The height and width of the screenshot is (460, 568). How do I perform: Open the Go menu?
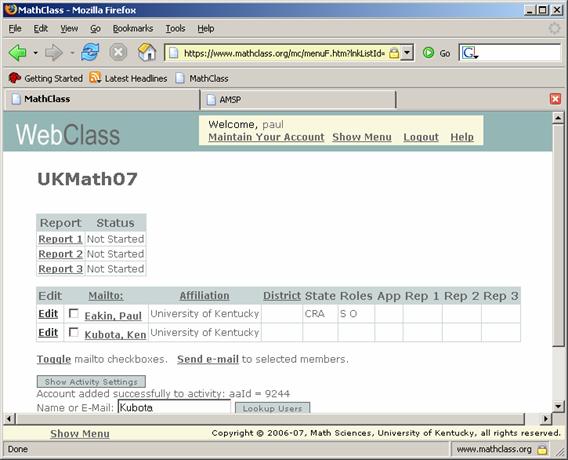tap(95, 28)
